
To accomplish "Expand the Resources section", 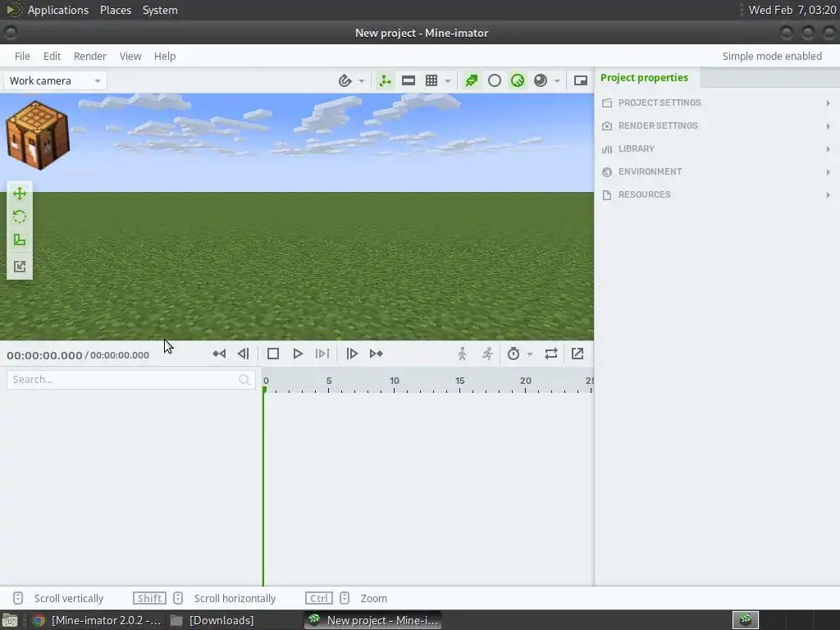I will [x=717, y=195].
